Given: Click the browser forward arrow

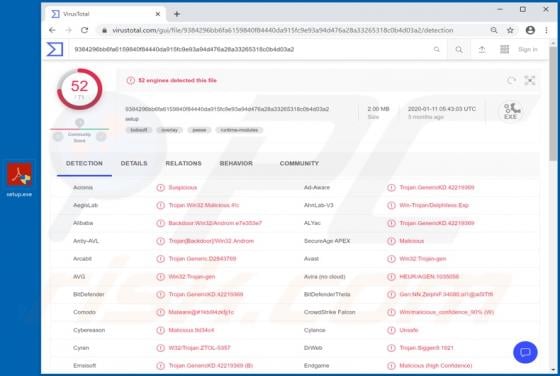Looking at the screenshot, I should point(68,30).
